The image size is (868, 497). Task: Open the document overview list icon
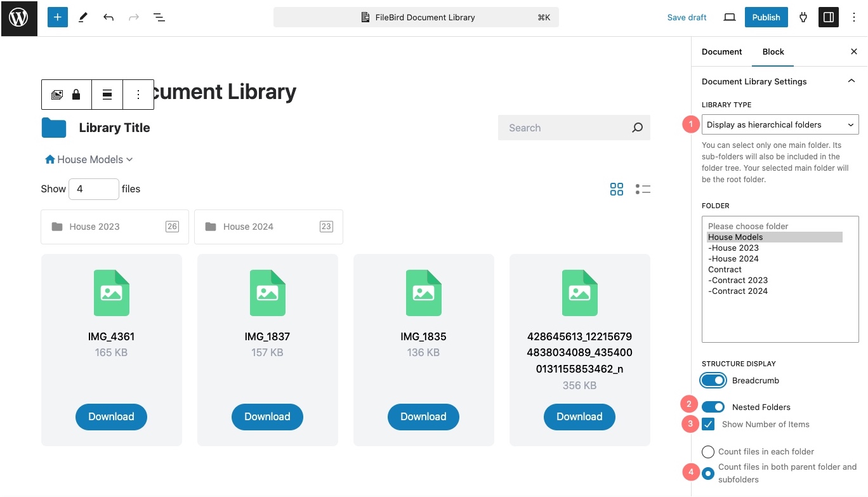159,18
